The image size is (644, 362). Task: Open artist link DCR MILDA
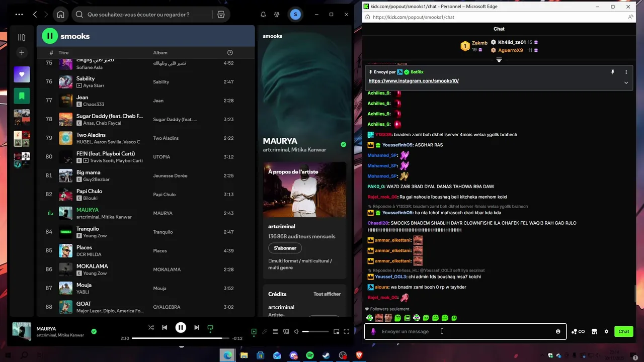pyautogui.click(x=89, y=254)
